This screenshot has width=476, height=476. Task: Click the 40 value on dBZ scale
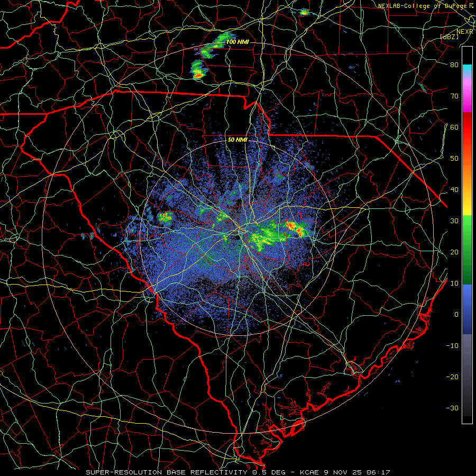454,189
